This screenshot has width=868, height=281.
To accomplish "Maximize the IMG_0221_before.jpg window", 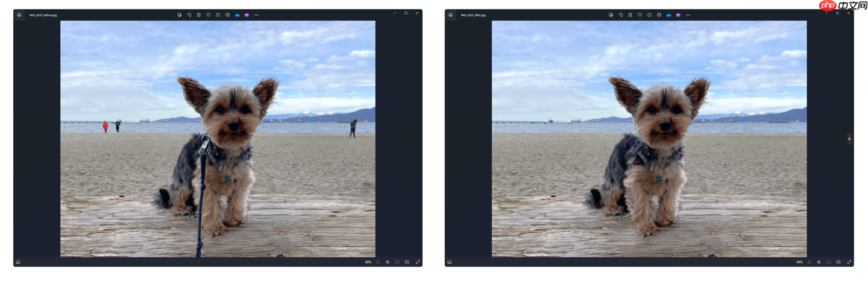I will pos(406,13).
